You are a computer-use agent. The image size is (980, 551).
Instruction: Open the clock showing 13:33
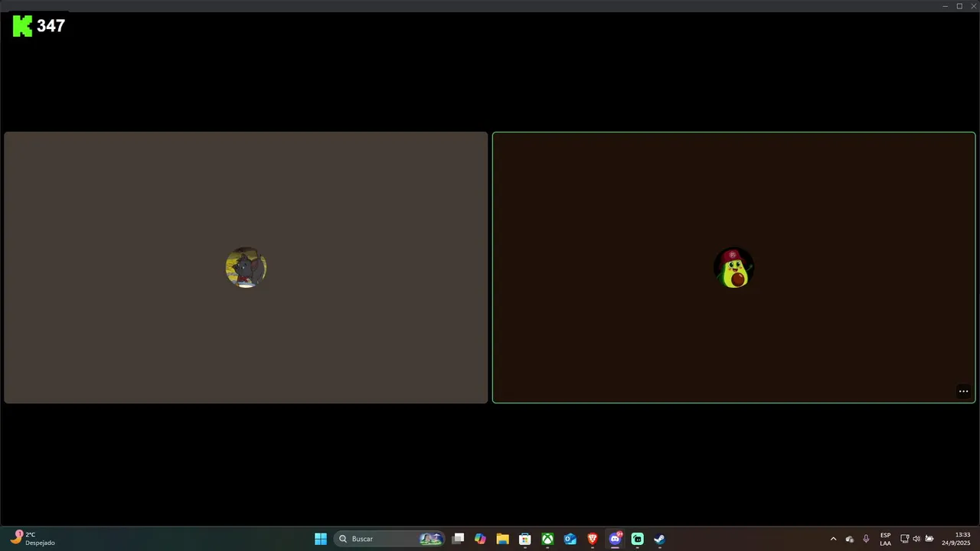(956, 539)
